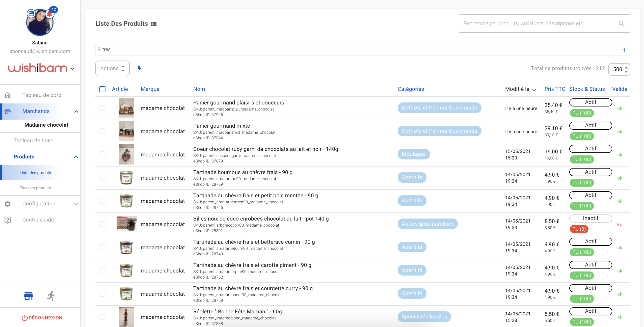Open the 500 page size selector

click(619, 69)
